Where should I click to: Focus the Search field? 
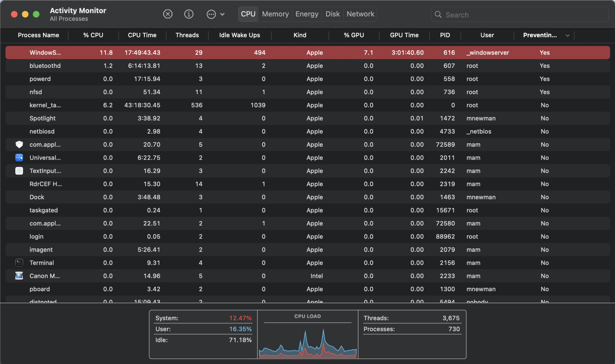click(x=520, y=14)
